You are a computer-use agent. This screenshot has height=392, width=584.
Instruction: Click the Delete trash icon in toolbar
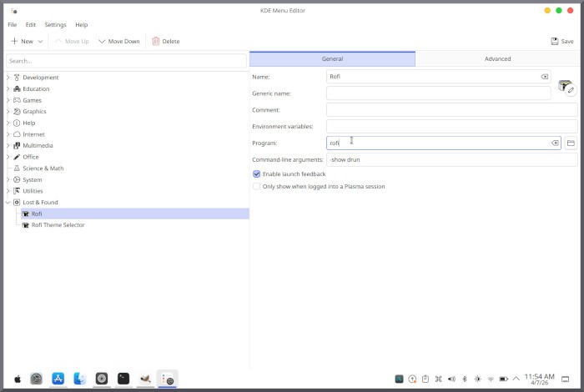(x=156, y=41)
